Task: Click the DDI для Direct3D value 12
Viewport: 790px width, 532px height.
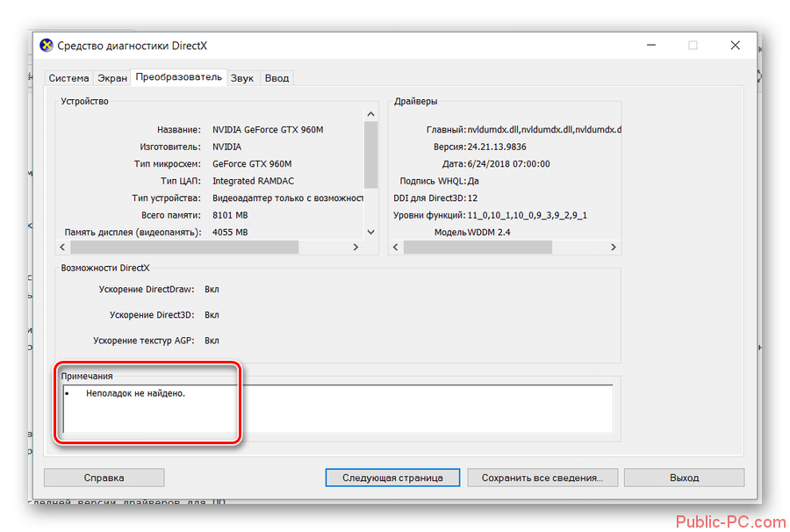Action: pyautogui.click(x=472, y=198)
